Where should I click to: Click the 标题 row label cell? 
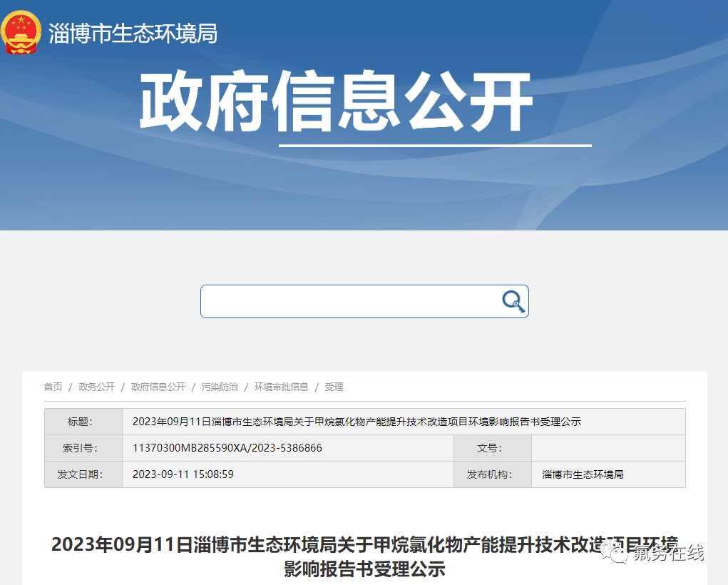[83, 422]
